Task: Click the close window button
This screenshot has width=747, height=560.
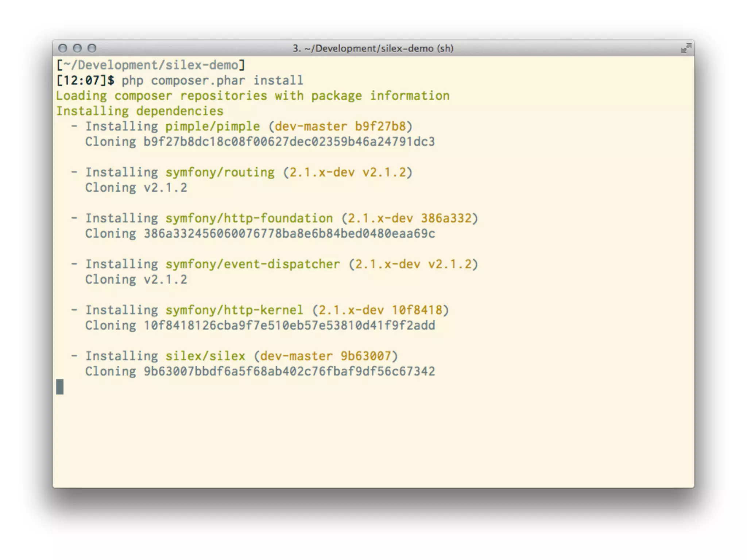Action: point(63,48)
